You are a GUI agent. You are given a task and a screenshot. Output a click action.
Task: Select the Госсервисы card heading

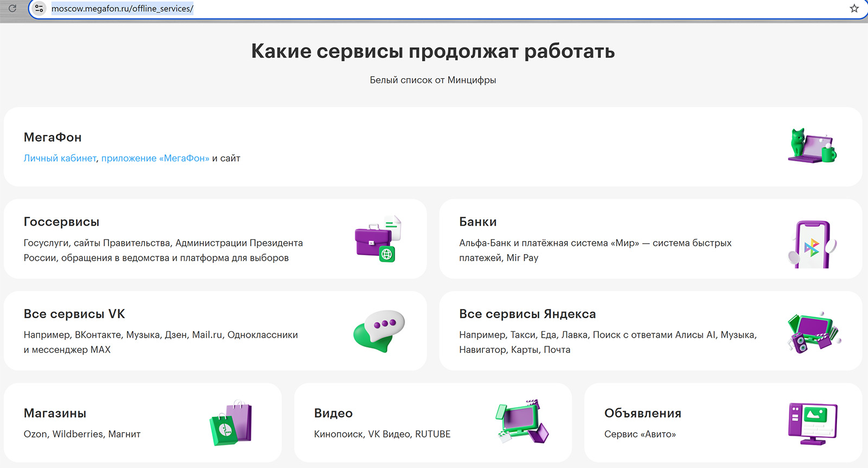[x=61, y=222]
